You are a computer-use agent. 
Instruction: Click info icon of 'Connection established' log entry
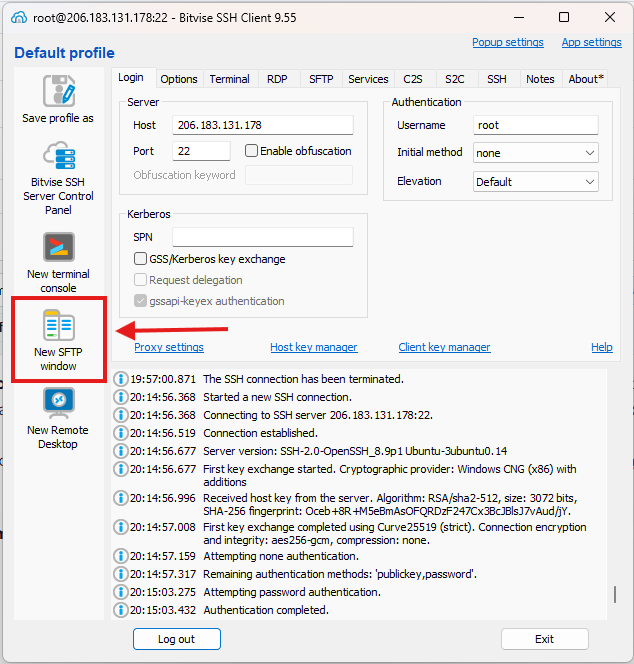[121, 433]
